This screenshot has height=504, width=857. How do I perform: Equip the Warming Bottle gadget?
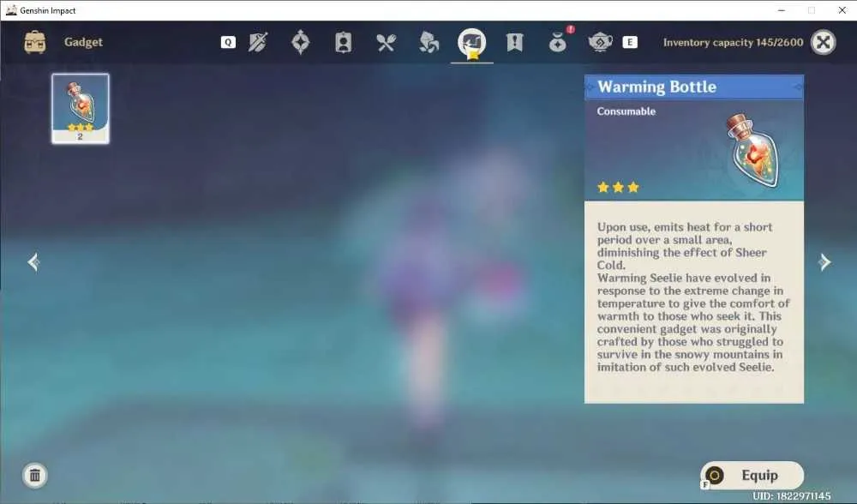click(x=752, y=475)
